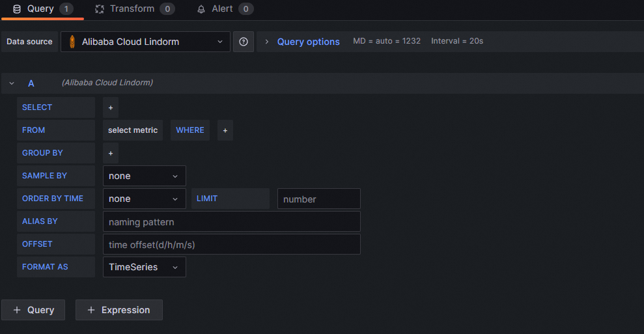Add a GROUP BY tag with plus button
This screenshot has height=334, width=644.
tap(111, 153)
